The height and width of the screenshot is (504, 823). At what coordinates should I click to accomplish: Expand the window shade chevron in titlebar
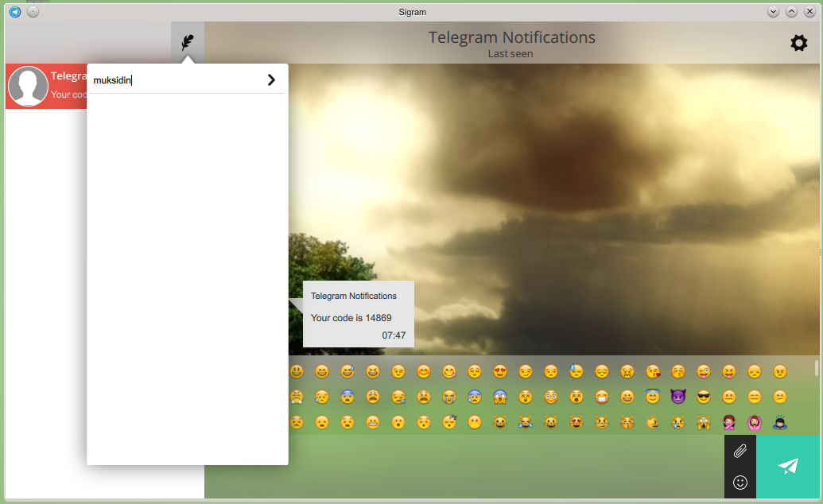pyautogui.click(x=772, y=11)
